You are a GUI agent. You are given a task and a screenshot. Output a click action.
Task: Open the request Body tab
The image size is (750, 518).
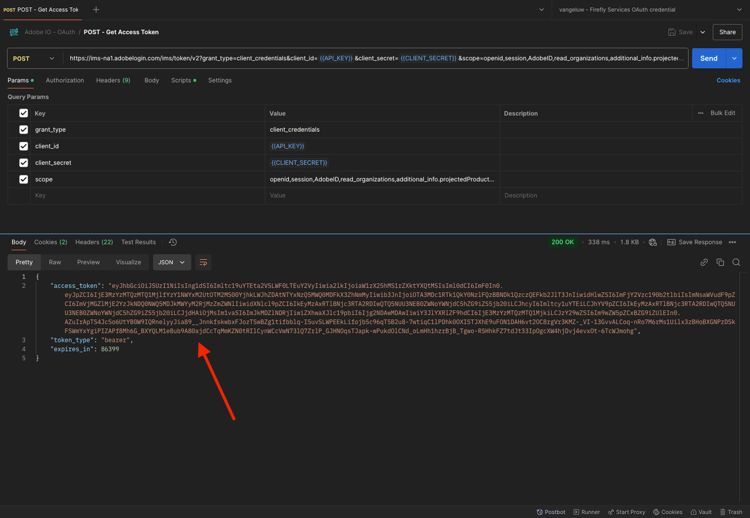point(152,80)
